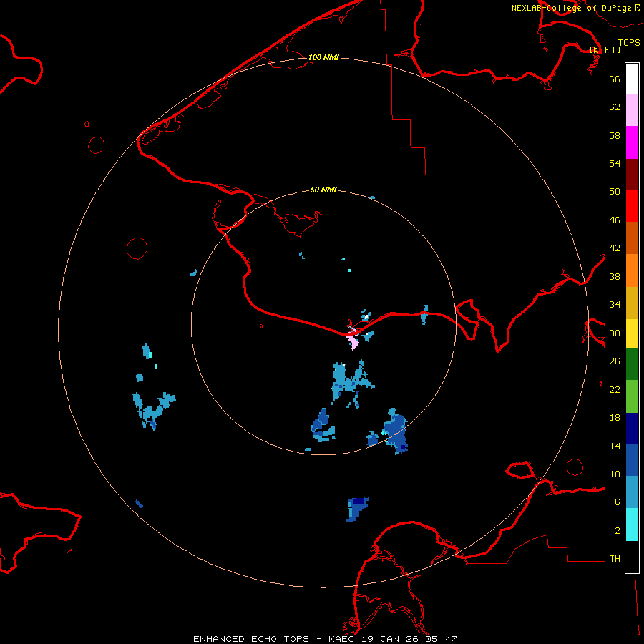The image size is (644, 644).
Task: Select the light pink legend swatch
Action: click(632, 110)
